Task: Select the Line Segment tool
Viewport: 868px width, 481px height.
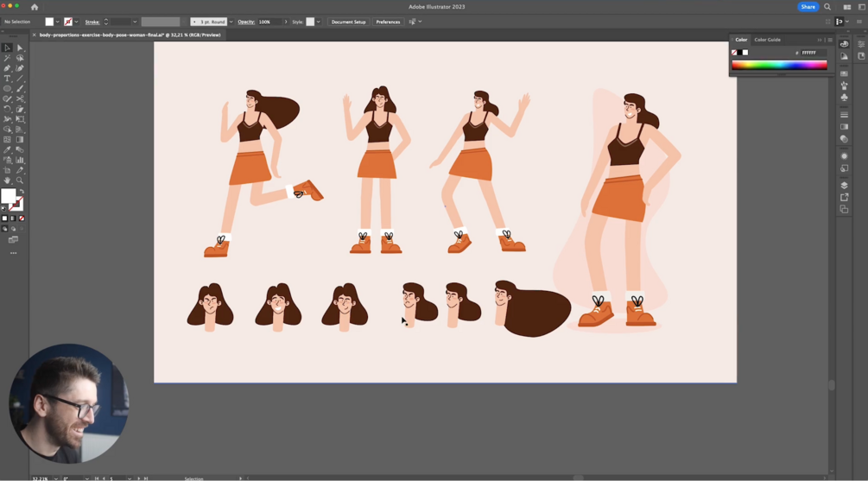Action: click(x=20, y=79)
